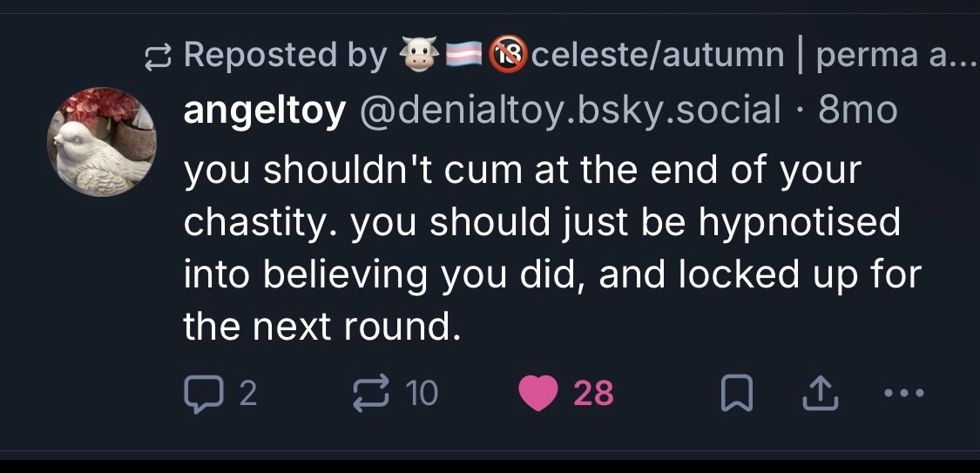
Task: Click the reply count number 2
Action: pos(247,395)
